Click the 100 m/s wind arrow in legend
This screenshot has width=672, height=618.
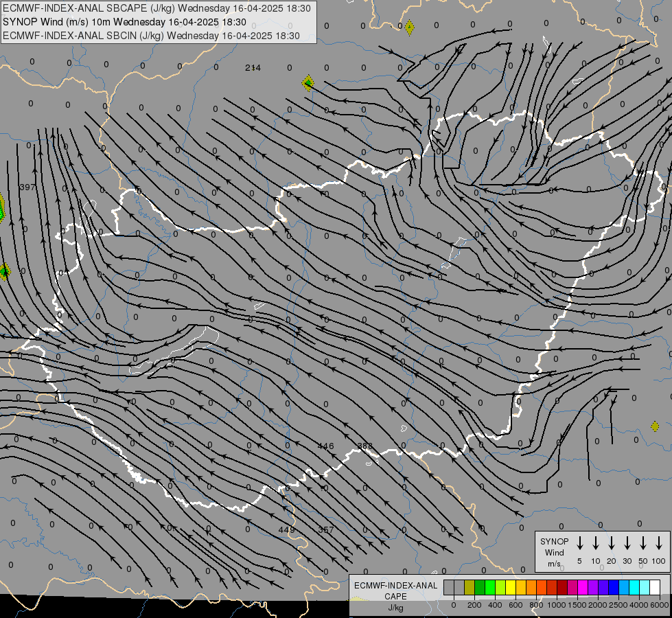(x=659, y=543)
